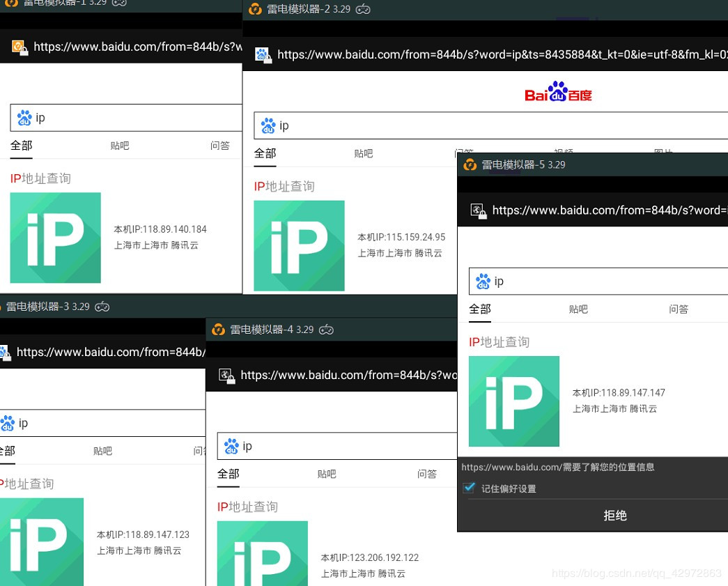Click the green iP thumbnail in 雷电模拟器-5
Viewport: 728px width, 586px height.
coord(514,401)
